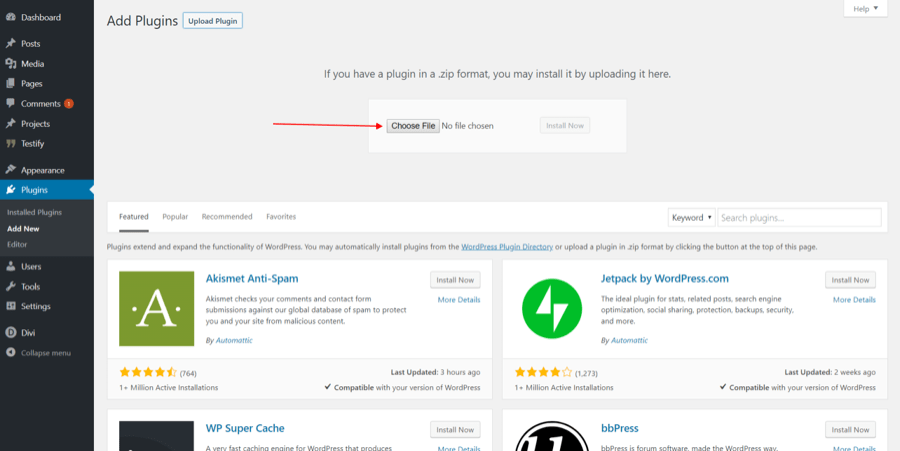The image size is (900, 451).
Task: Click the Tools wrench icon
Action: (x=10, y=287)
